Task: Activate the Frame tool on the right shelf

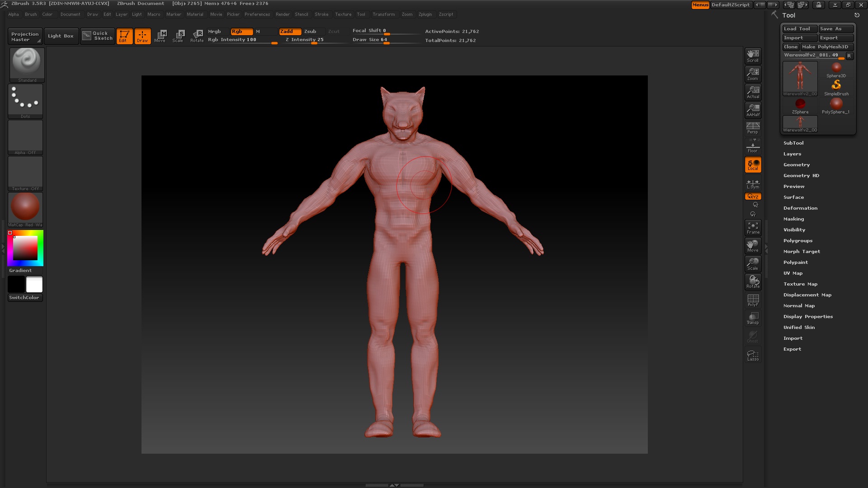Action: pos(753,228)
